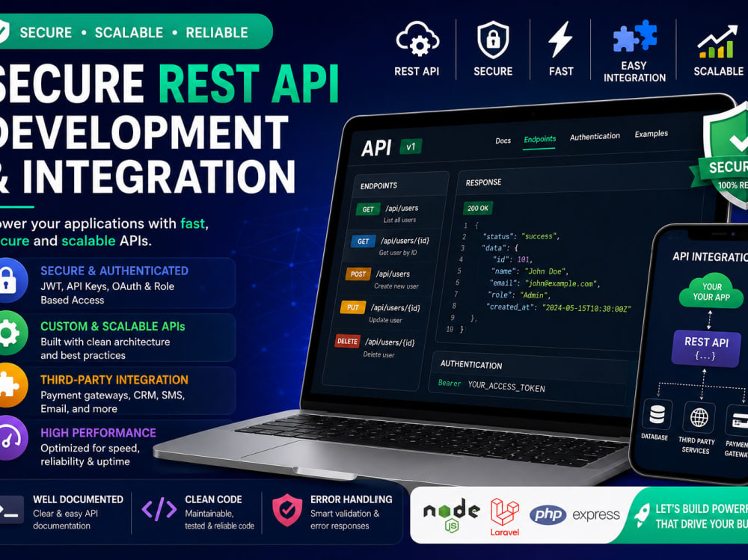Click the AUTHENTICATION panel heading
Screen dimensions: 748x560
coord(470,365)
